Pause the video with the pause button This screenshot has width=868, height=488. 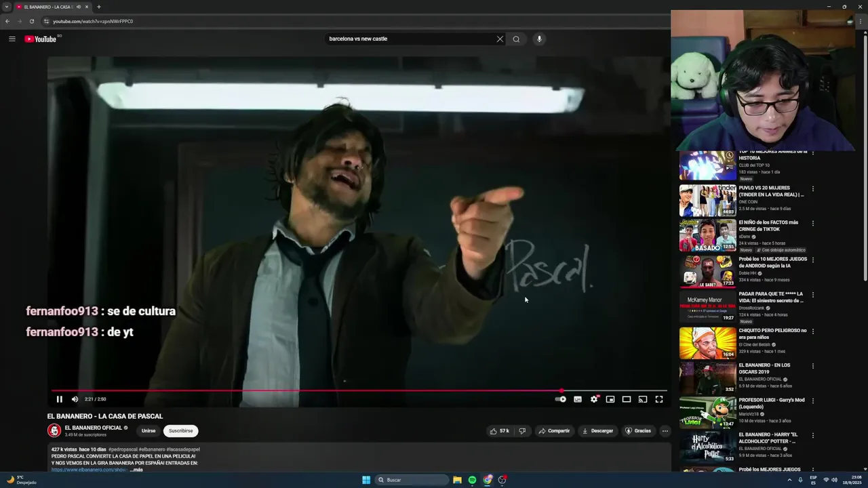(59, 399)
